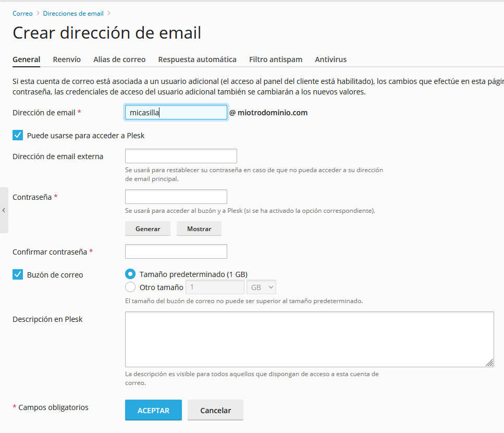This screenshot has width=504, height=433.
Task: Click the Descripción en Plesk text area
Action: [x=309, y=339]
